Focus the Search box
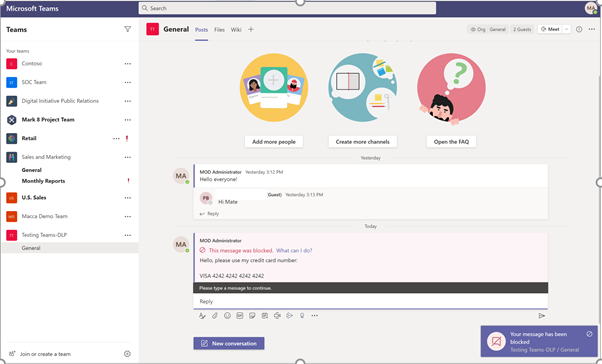 click(287, 8)
